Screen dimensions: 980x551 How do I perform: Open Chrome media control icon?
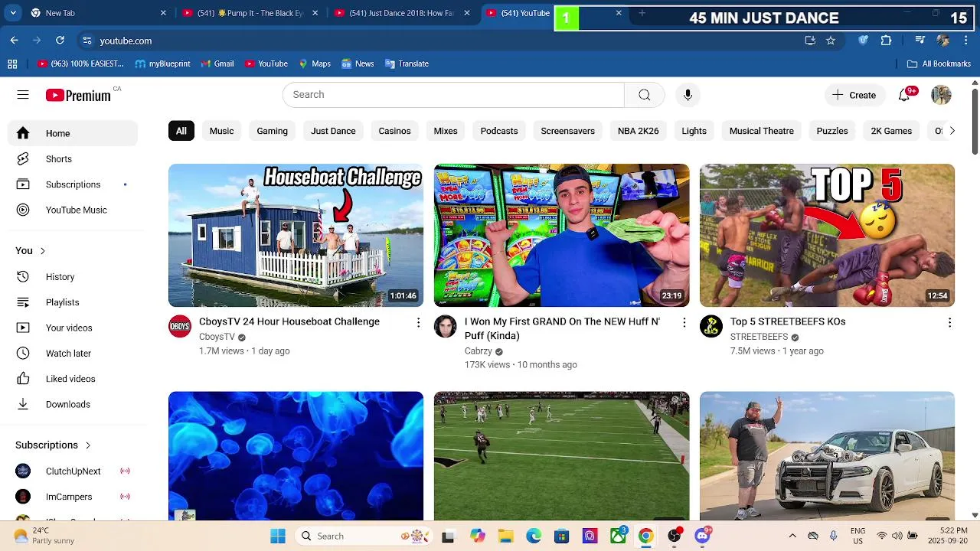coord(920,41)
